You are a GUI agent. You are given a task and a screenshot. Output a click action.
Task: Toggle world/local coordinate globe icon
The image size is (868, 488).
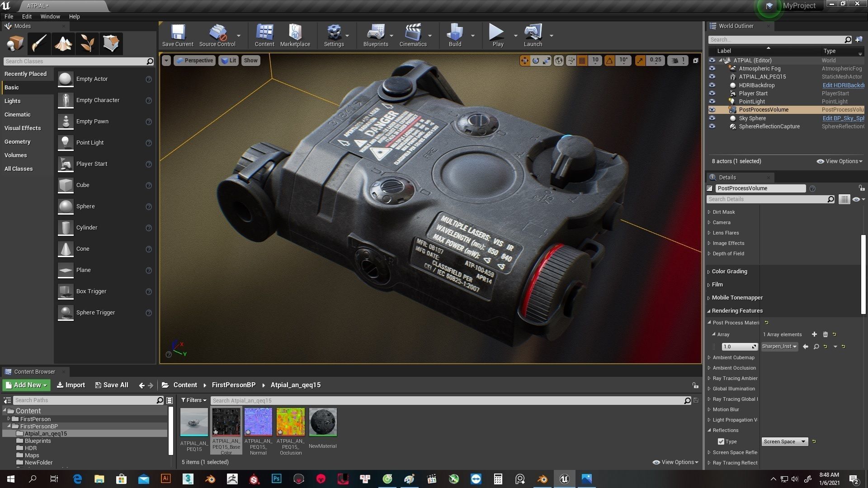pyautogui.click(x=559, y=61)
